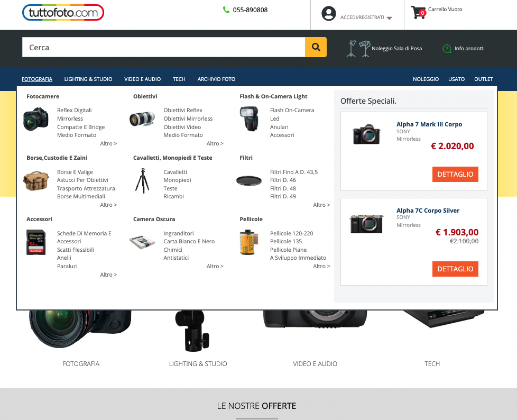Click the SanDisk memory card image
Image resolution: width=517 pixels, height=420 pixels.
click(x=36, y=242)
